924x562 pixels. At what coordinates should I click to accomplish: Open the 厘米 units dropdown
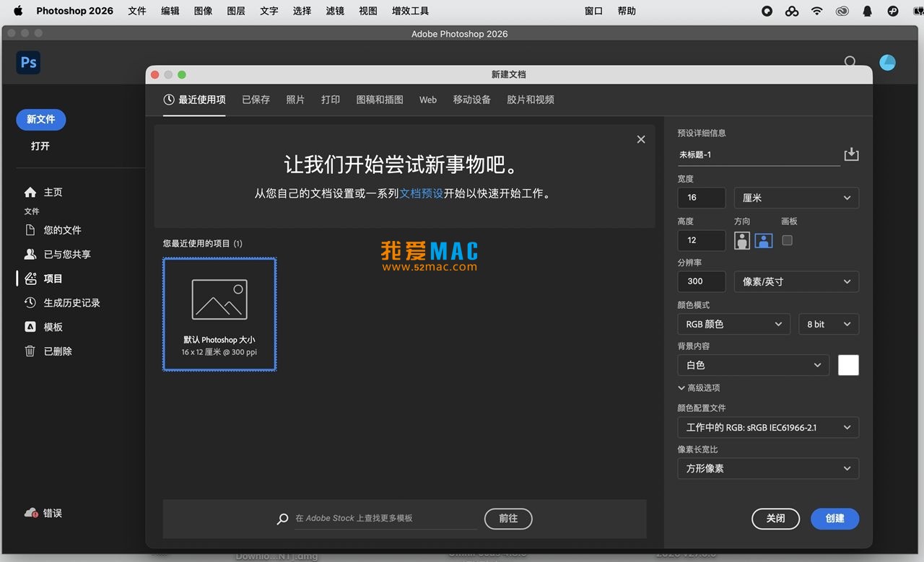tap(796, 198)
